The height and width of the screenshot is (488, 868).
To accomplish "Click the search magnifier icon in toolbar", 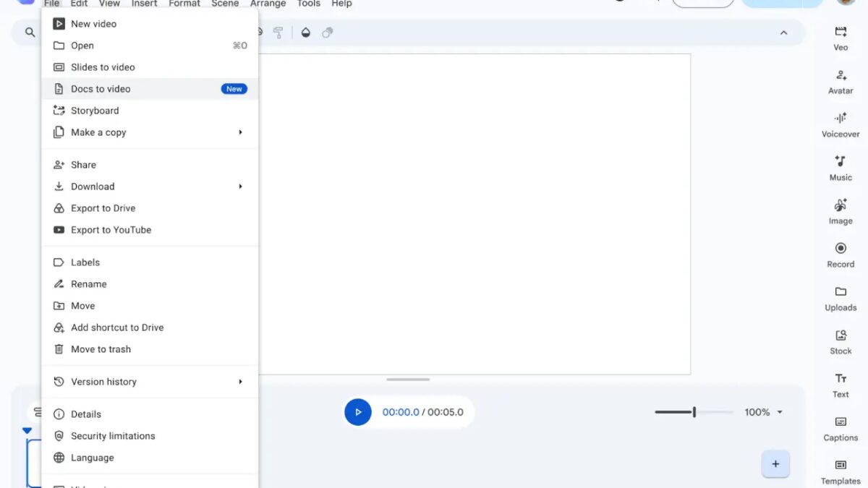I will tap(30, 33).
